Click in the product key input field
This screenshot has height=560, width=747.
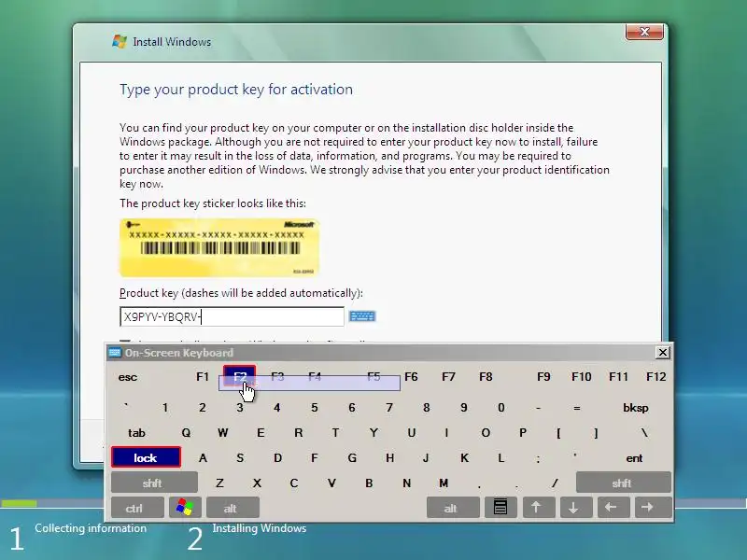pyautogui.click(x=232, y=317)
